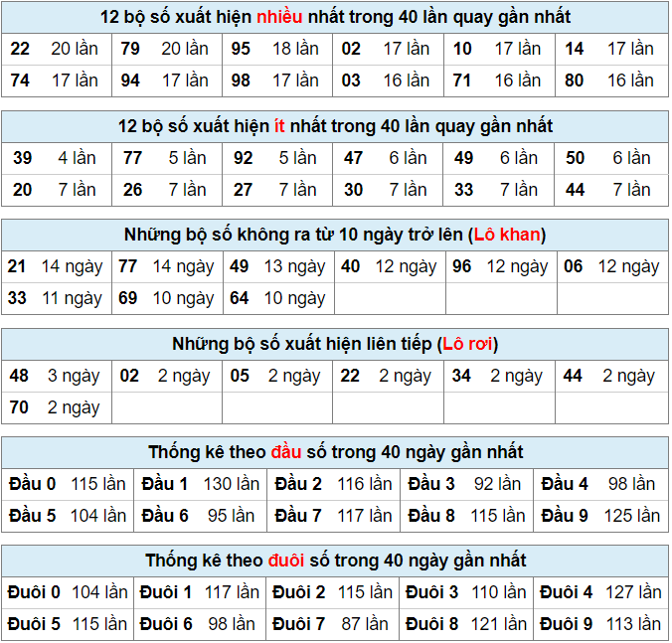The height and width of the screenshot is (643, 672).
Task: Click number 74 with 17 lần
Action: 57,80
